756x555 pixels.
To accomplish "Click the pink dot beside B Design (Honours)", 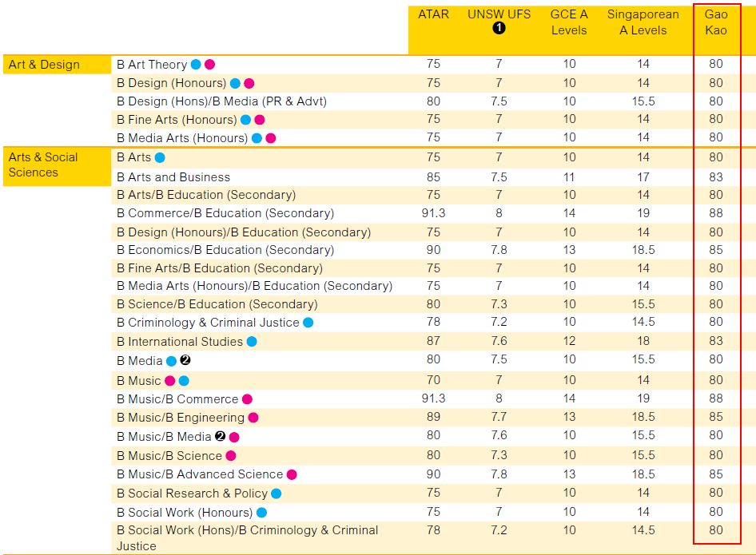I will pyautogui.click(x=249, y=83).
